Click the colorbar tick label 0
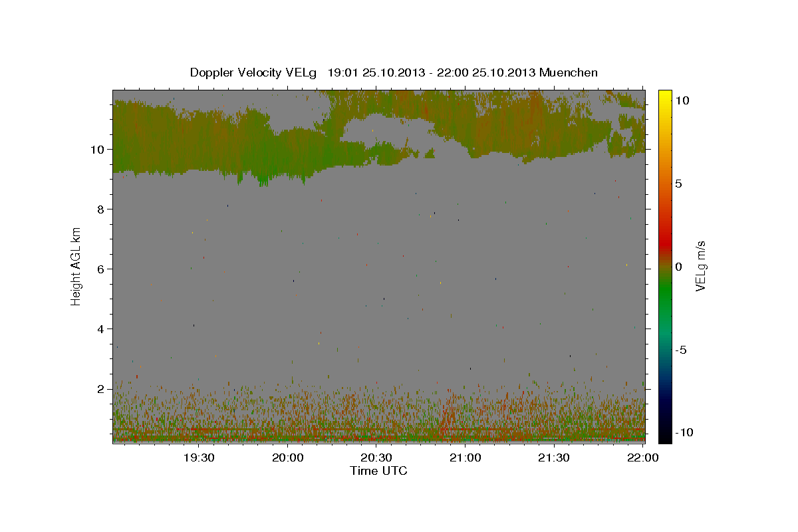The image size is (798, 532). pos(678,267)
